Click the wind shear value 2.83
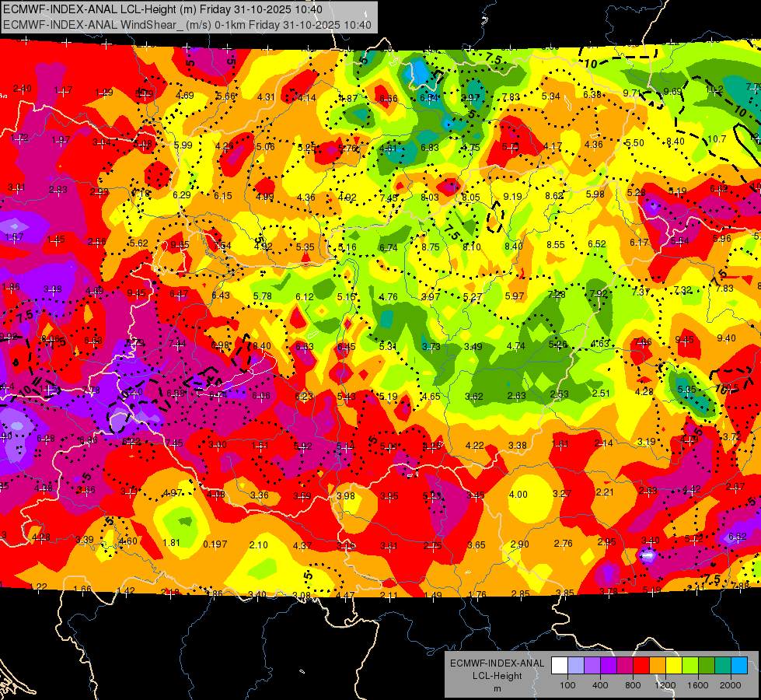Viewport: 761px width, 700px height. pos(58,190)
